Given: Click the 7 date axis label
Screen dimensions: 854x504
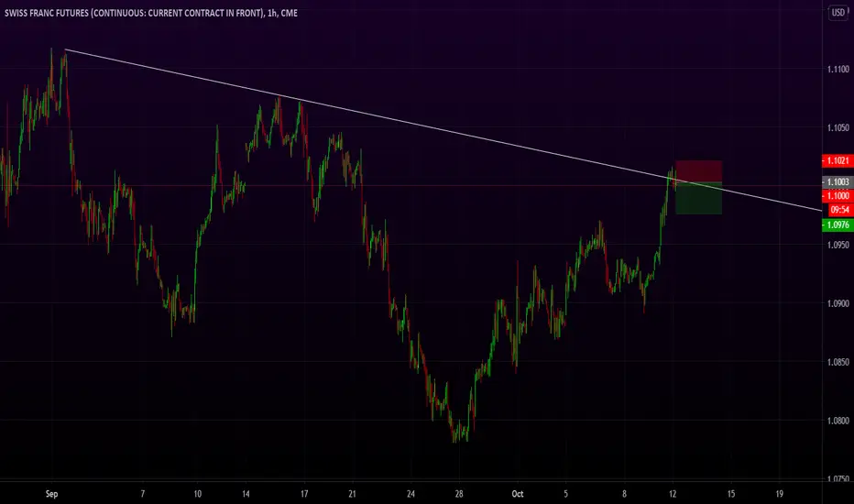Looking at the screenshot, I should pyautogui.click(x=143, y=494).
